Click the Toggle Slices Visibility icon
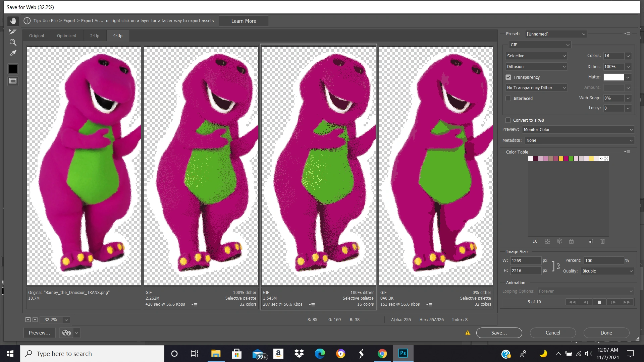The image size is (644, 362). (13, 80)
